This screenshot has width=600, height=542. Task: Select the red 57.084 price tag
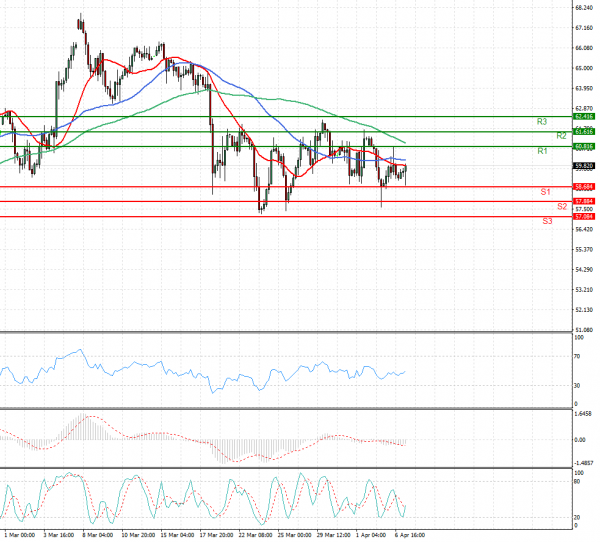pyautogui.click(x=584, y=217)
